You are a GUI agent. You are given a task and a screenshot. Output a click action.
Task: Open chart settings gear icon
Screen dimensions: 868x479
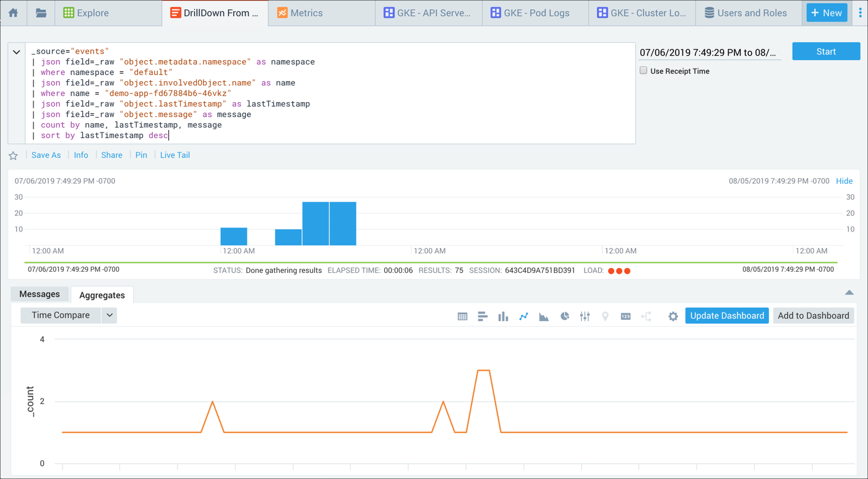tap(672, 316)
